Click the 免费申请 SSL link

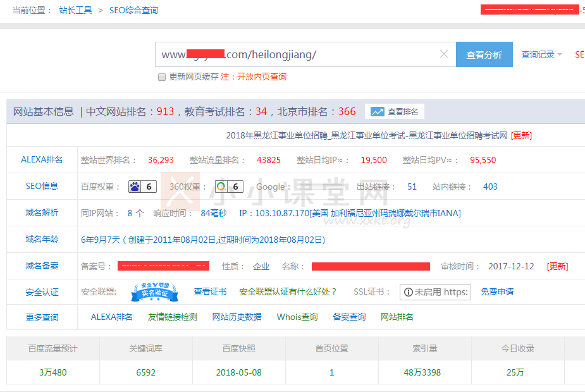pos(497,291)
